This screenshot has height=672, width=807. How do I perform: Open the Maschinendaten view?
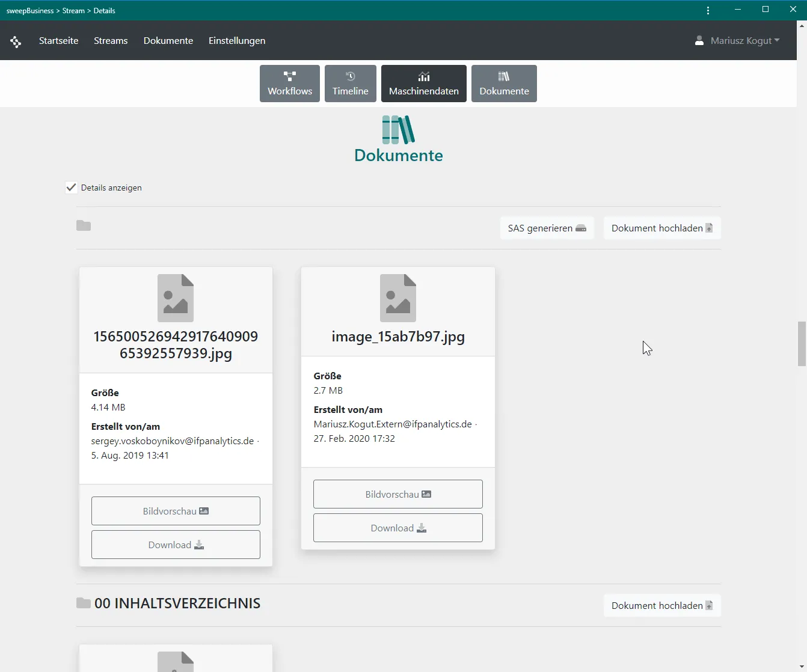[x=423, y=84]
